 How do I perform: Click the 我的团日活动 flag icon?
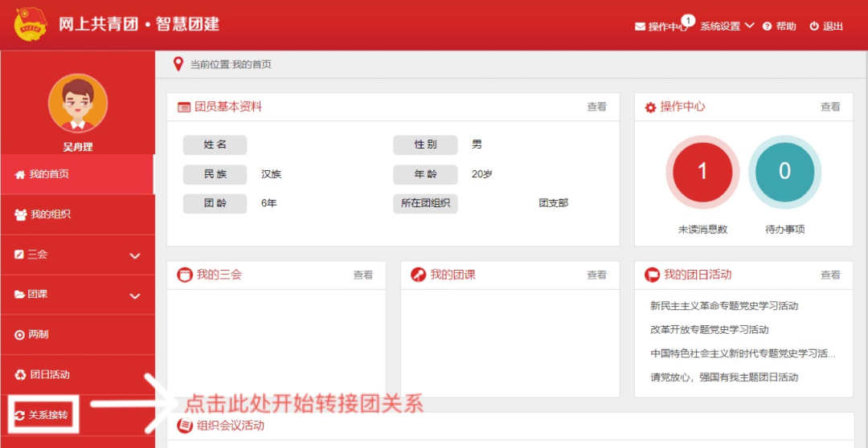(652, 275)
